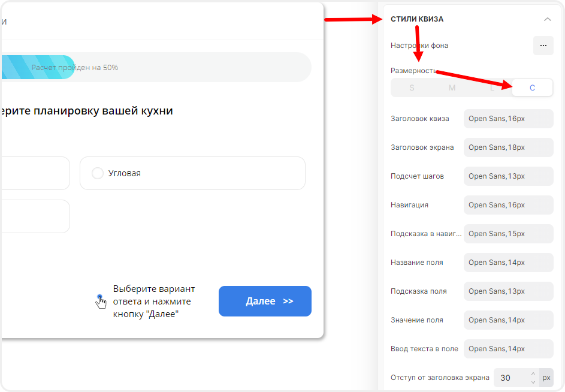Choose size L in Размерность
The image size is (565, 392).
click(492, 88)
